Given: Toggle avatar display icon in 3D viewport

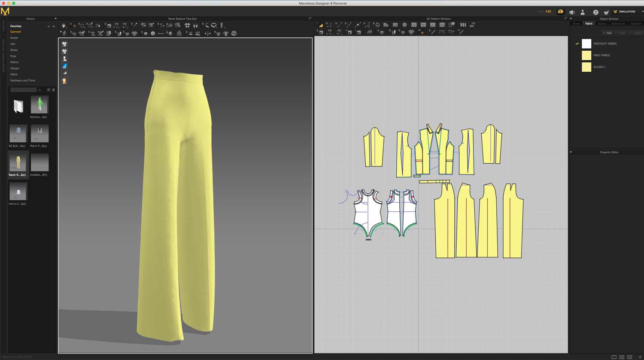Looking at the screenshot, I should 64,58.
